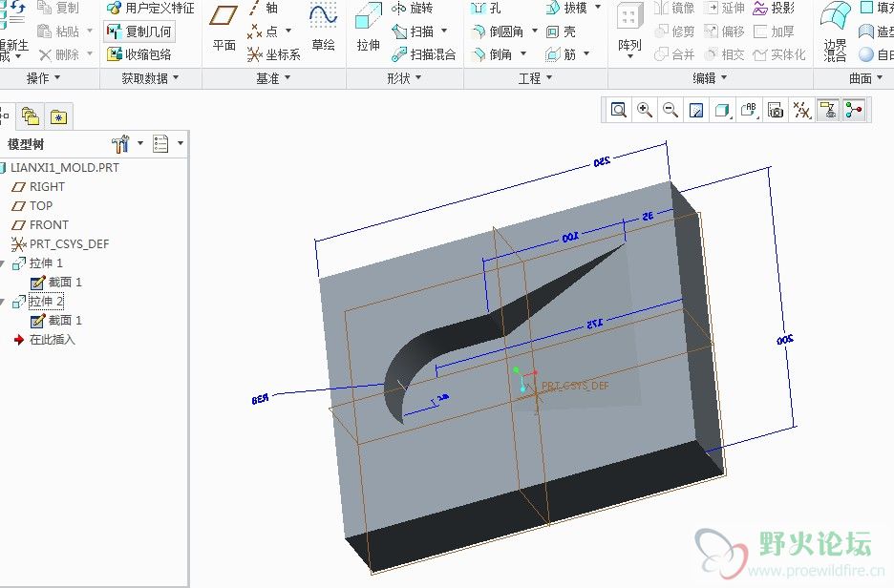The image size is (894, 588).
Task: Select the 平面 (Plane) datum tool
Action: [x=223, y=28]
